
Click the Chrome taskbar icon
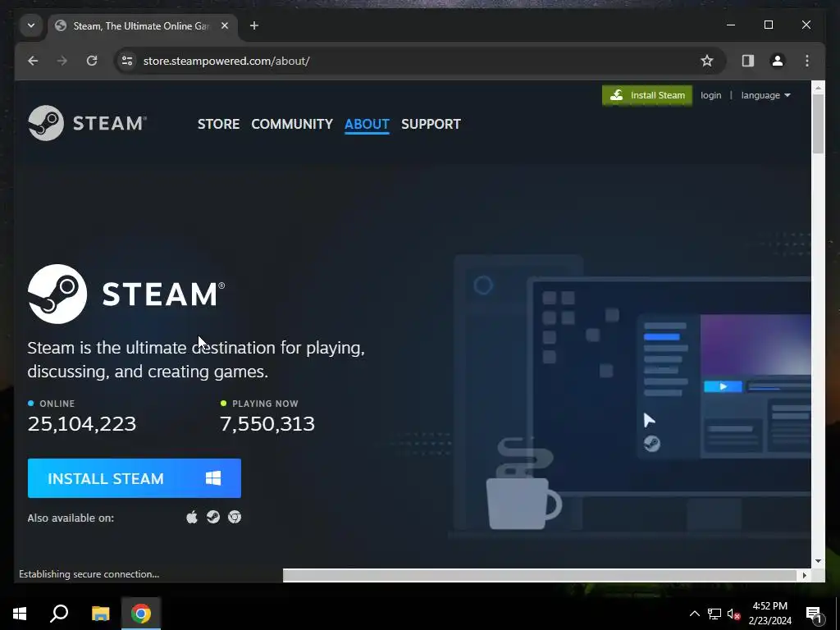point(141,614)
